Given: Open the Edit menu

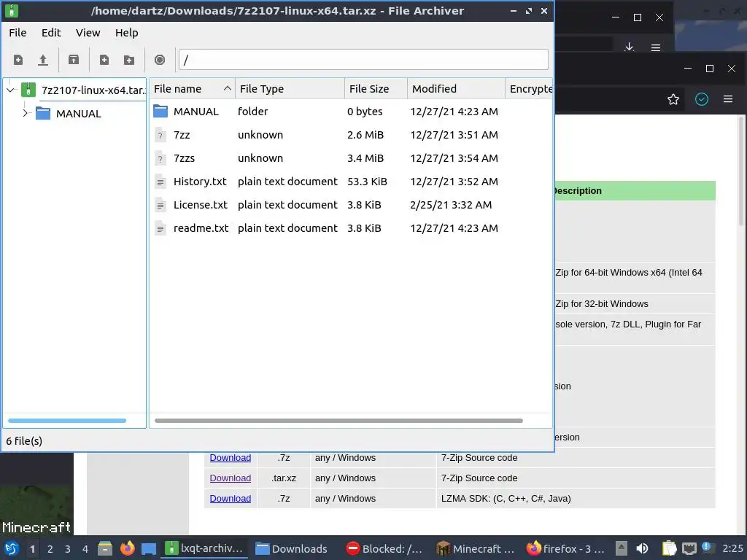Looking at the screenshot, I should click(51, 32).
